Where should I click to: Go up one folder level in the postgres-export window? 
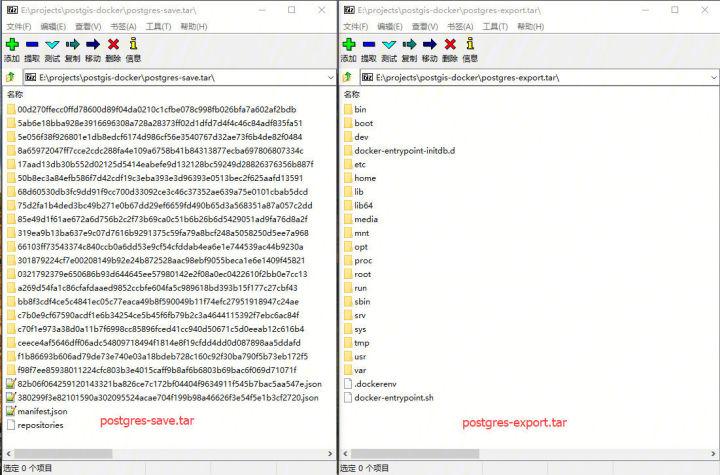coord(347,76)
